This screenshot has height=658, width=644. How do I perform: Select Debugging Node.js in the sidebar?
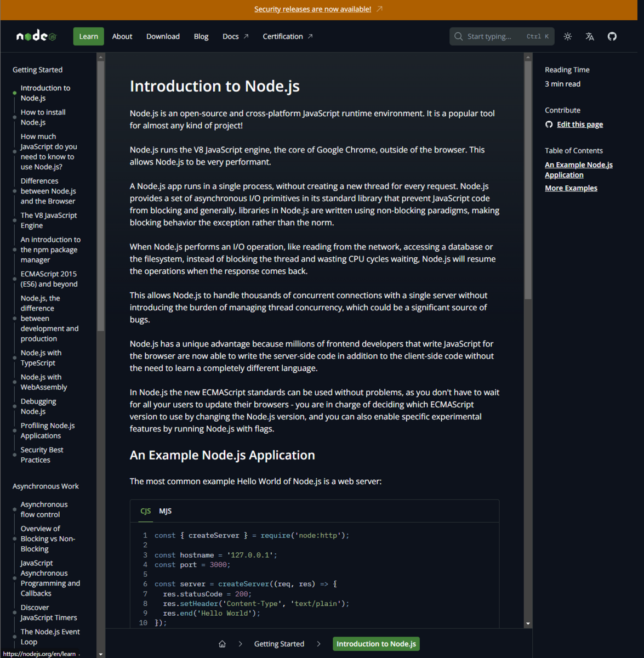coord(38,406)
